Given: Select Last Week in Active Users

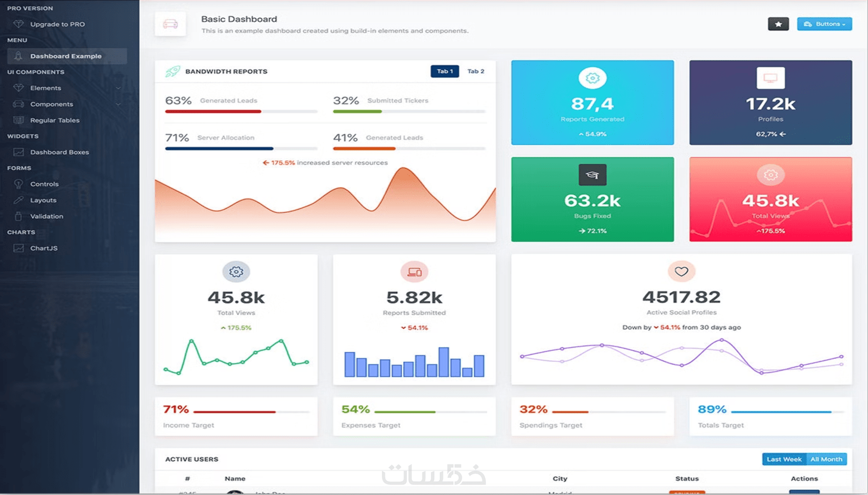Looking at the screenshot, I should pos(784,459).
